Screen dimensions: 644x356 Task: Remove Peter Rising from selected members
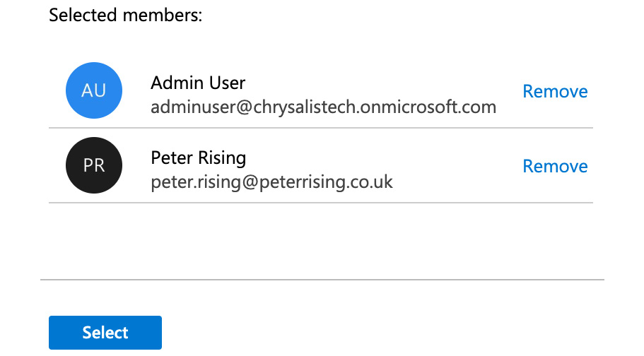pyautogui.click(x=555, y=166)
